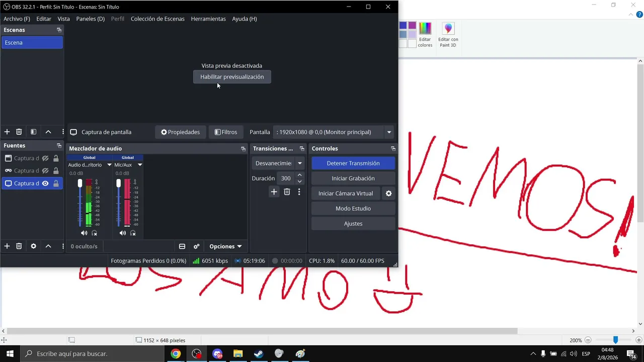Open Editar colores in the Paint ribbon
The width and height of the screenshot is (644, 362).
coord(425,35)
